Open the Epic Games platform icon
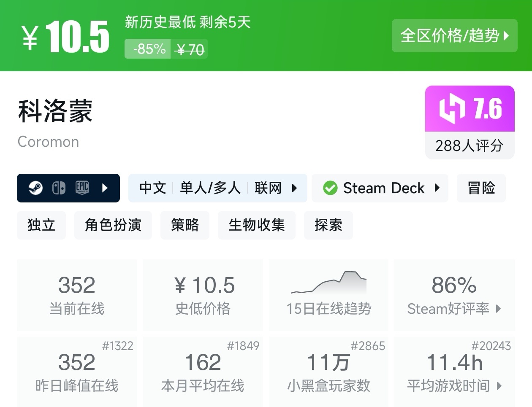532x407 pixels. (x=81, y=187)
